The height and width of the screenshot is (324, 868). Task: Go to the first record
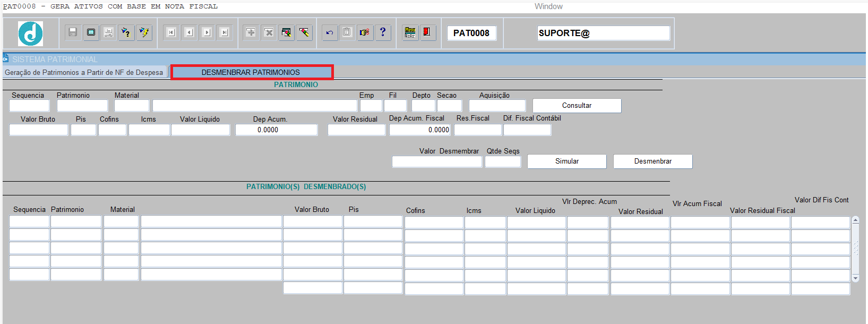click(171, 32)
